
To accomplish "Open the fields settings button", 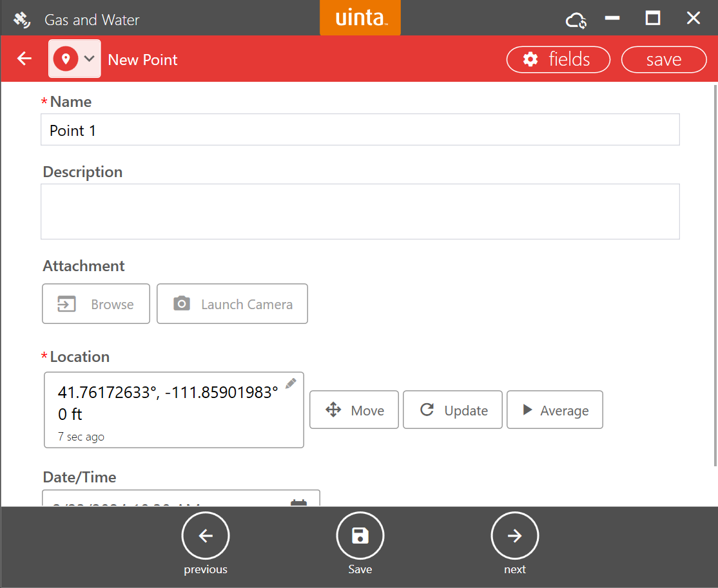I will (558, 60).
